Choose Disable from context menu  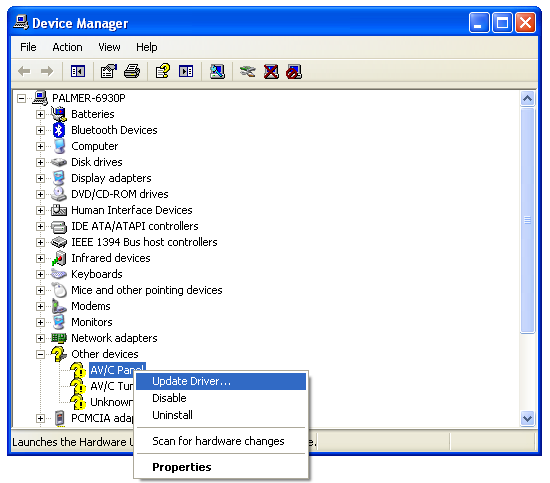click(221, 398)
